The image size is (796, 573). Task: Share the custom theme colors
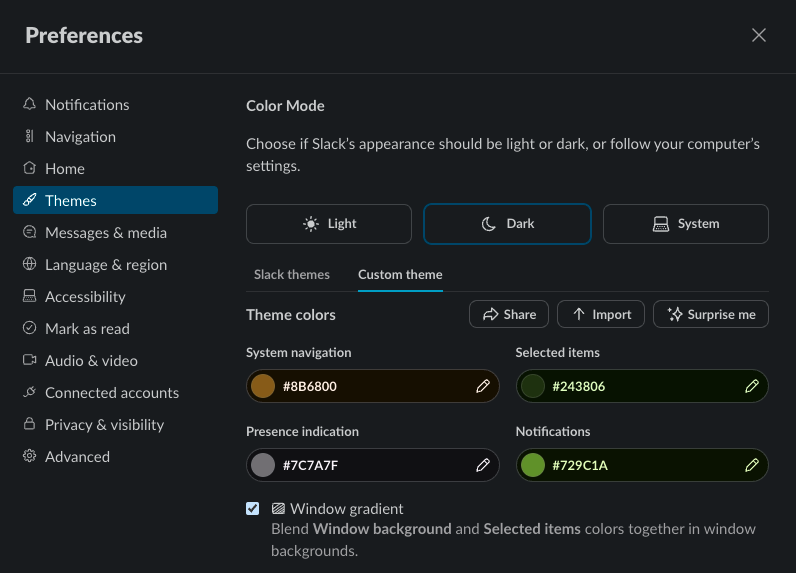(x=509, y=314)
